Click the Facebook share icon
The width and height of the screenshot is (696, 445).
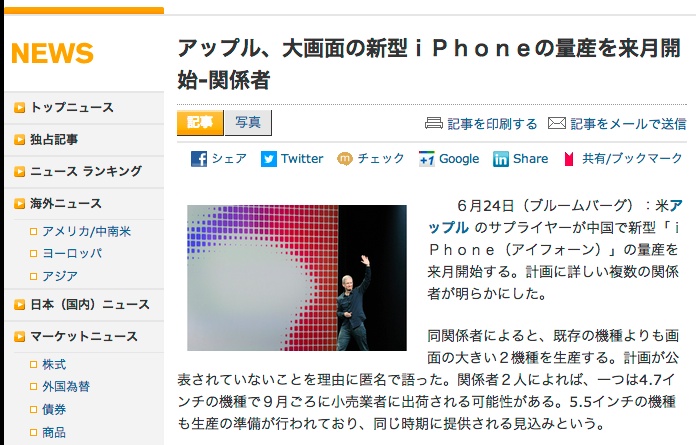coord(199,159)
